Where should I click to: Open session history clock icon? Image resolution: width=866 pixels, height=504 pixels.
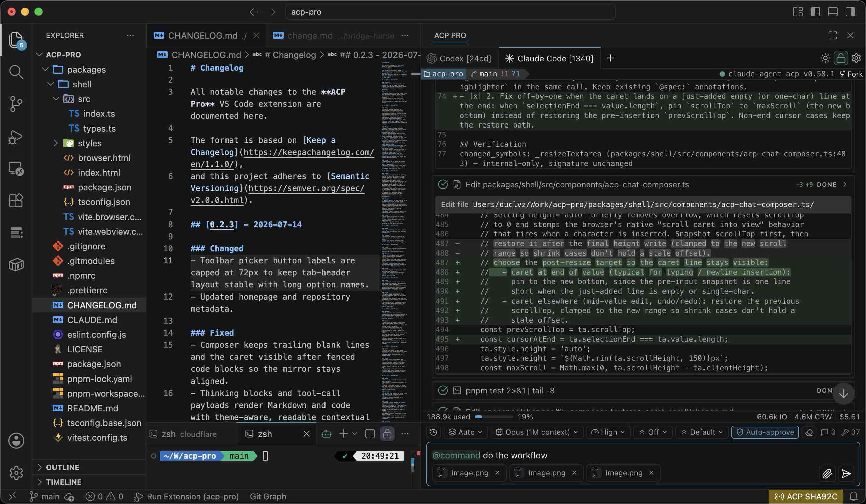(x=434, y=432)
